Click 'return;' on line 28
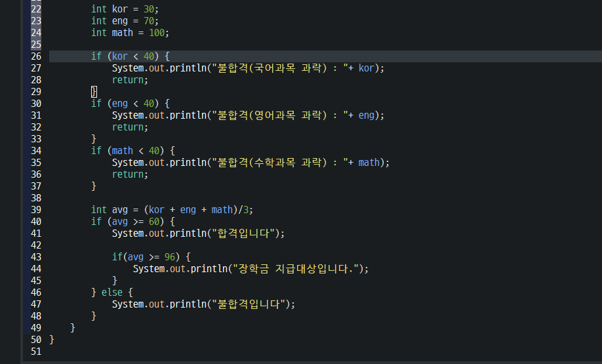The height and width of the screenshot is (364, 602). click(130, 80)
